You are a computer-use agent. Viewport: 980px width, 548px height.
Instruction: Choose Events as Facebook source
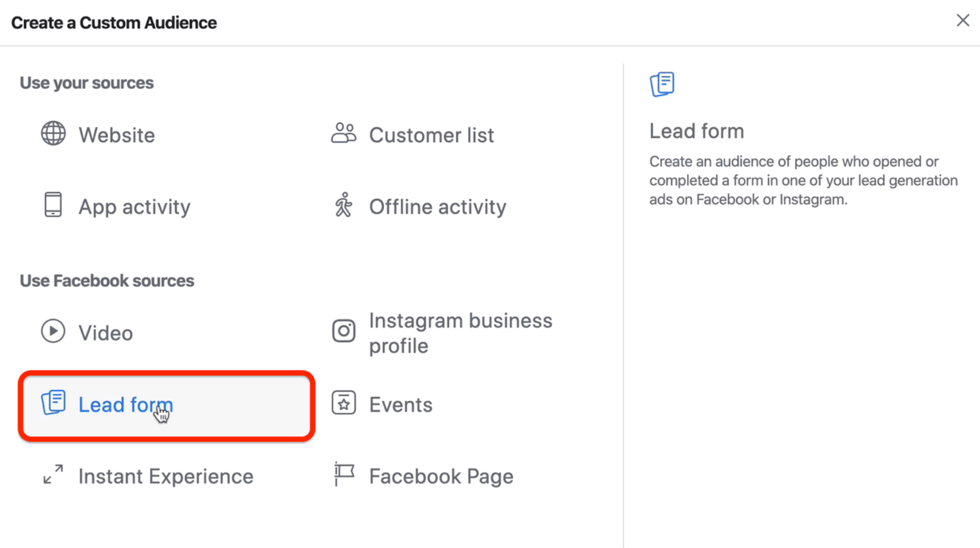tap(401, 405)
